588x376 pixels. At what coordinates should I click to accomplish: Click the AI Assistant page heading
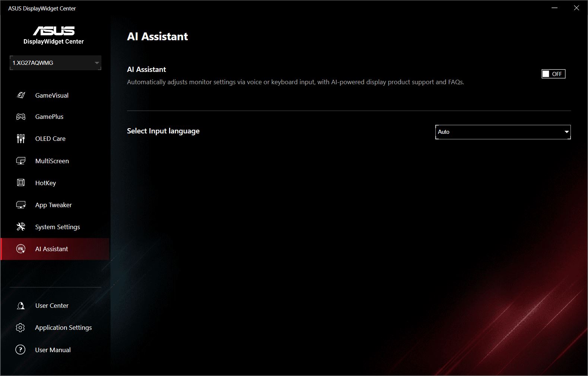coord(158,37)
